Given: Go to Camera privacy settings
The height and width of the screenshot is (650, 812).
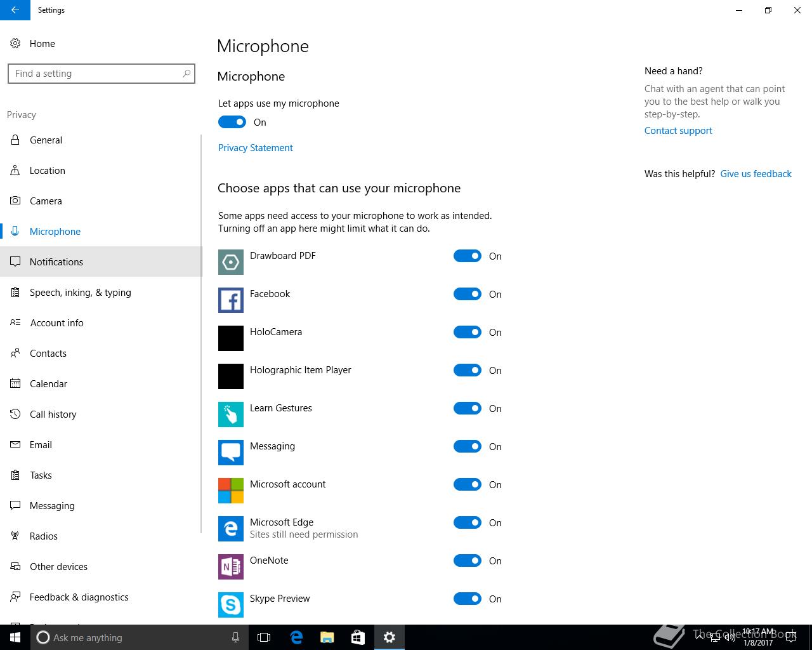Looking at the screenshot, I should pyautogui.click(x=100, y=201).
